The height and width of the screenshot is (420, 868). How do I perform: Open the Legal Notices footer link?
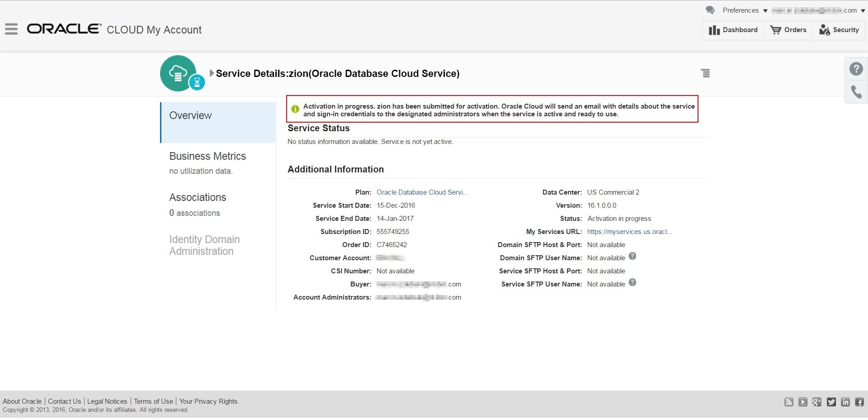tap(107, 401)
